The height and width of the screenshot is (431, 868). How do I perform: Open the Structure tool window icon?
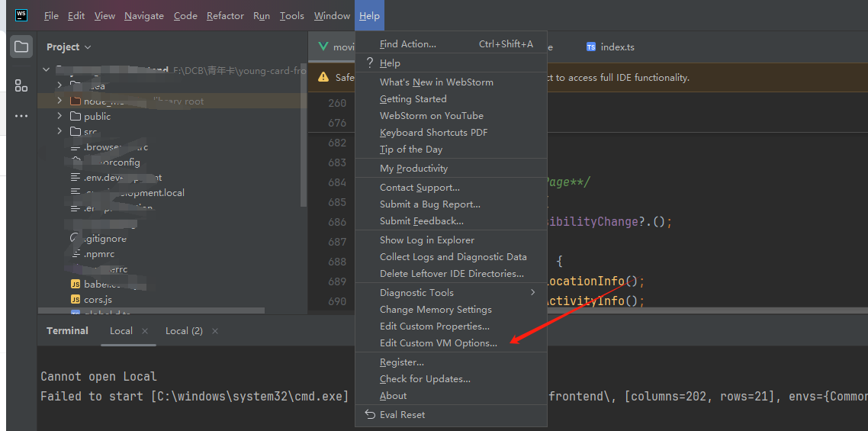[21, 85]
